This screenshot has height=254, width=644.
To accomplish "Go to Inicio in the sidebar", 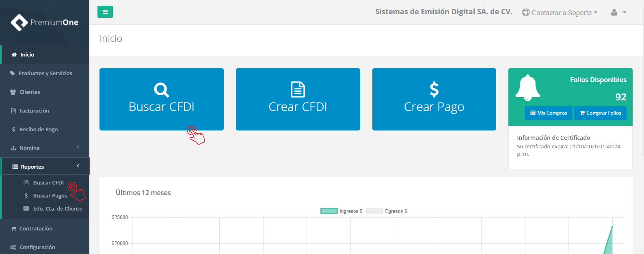I will 45,54.
